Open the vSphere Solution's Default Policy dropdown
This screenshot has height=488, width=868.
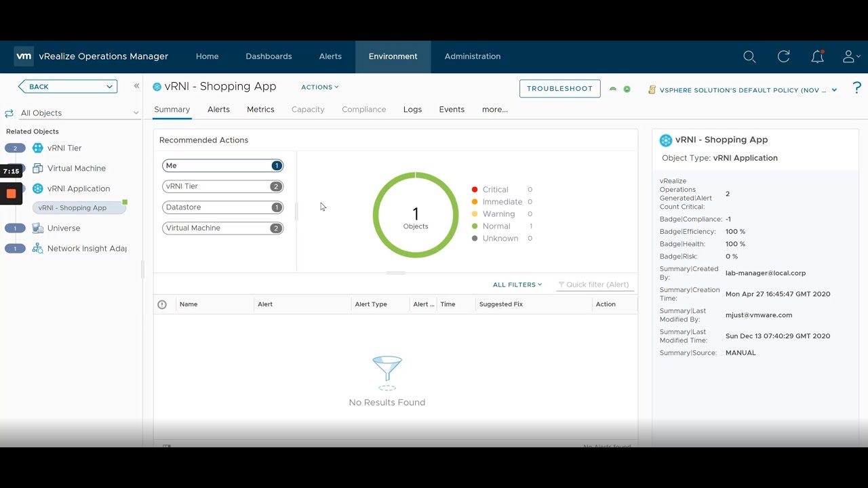pos(748,89)
